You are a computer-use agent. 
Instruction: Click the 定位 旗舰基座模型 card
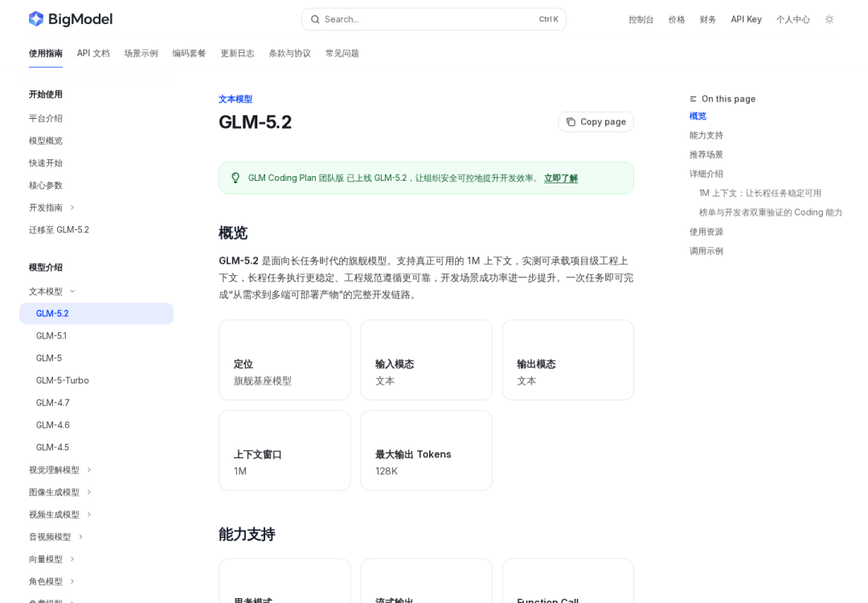point(285,360)
